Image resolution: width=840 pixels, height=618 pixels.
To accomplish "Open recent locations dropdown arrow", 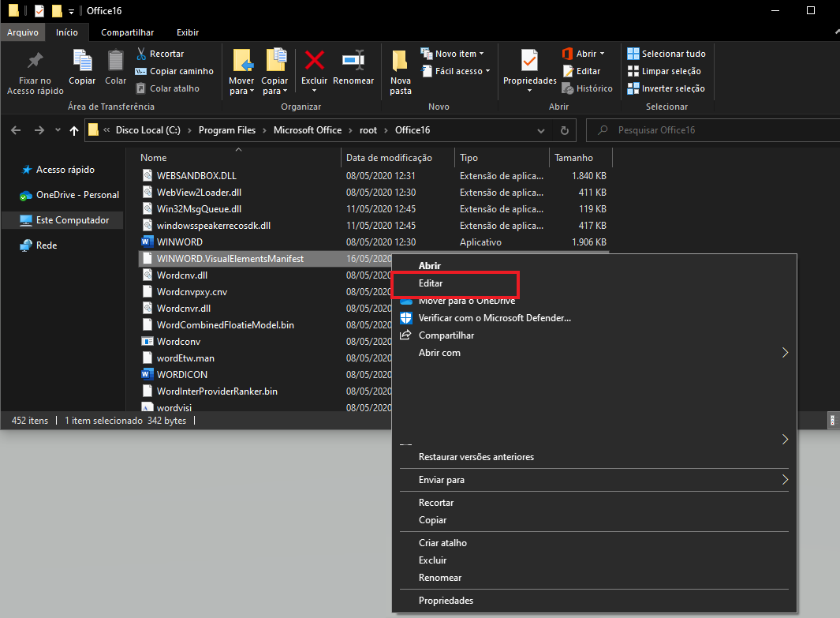I will [x=58, y=130].
